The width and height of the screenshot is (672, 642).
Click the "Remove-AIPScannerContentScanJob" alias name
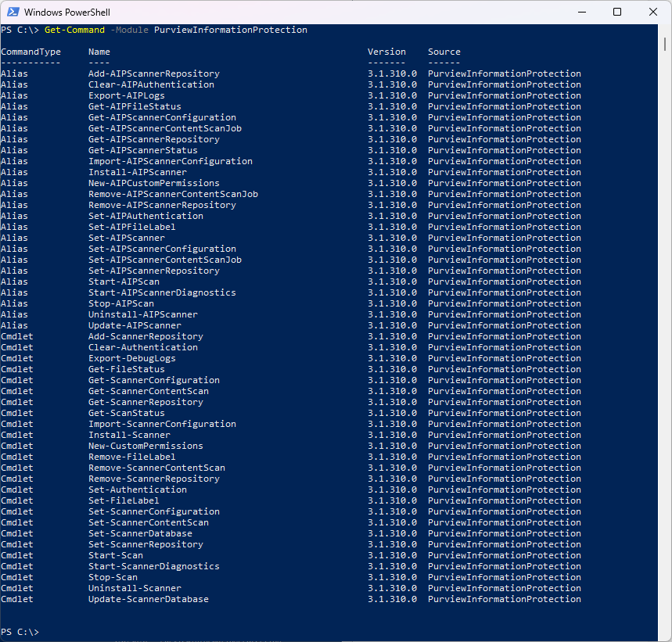coord(173,194)
